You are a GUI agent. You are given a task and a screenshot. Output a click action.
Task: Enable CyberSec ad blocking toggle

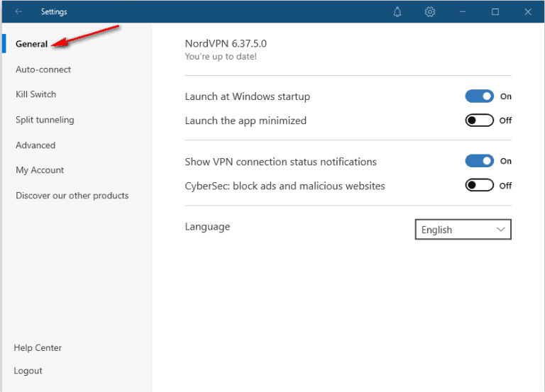point(479,186)
